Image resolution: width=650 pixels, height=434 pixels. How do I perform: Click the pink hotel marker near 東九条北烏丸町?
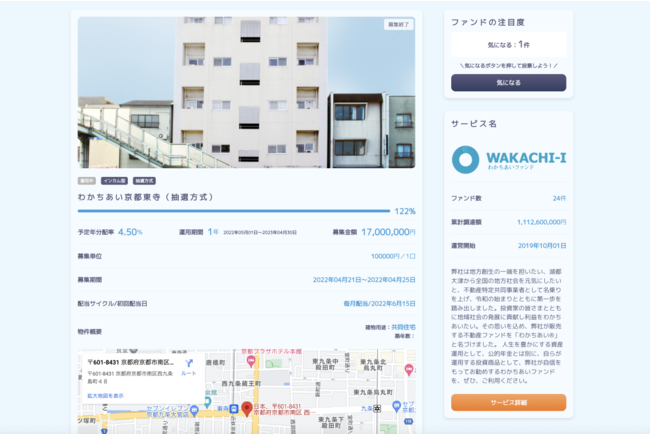(409, 369)
